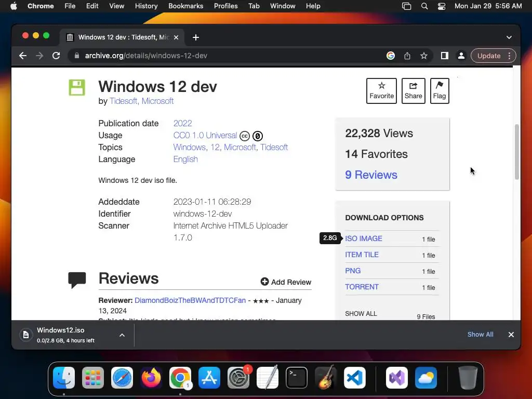Click the page vertical scrollbar

click(517, 152)
